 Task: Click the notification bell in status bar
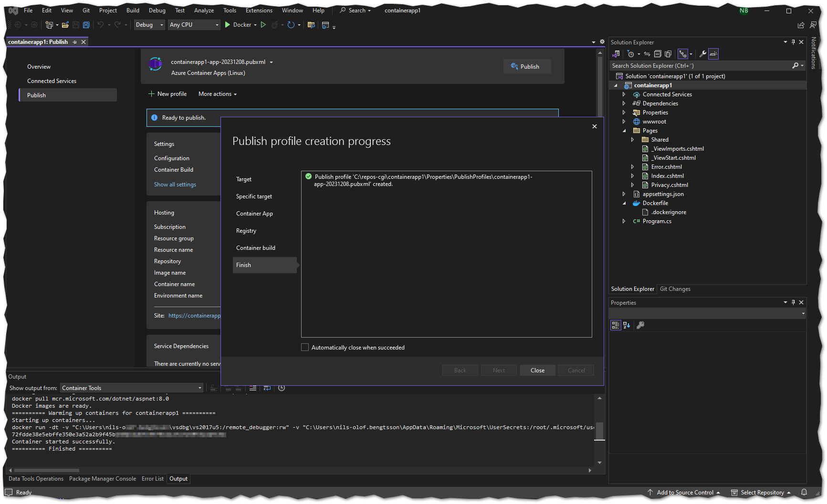click(804, 492)
